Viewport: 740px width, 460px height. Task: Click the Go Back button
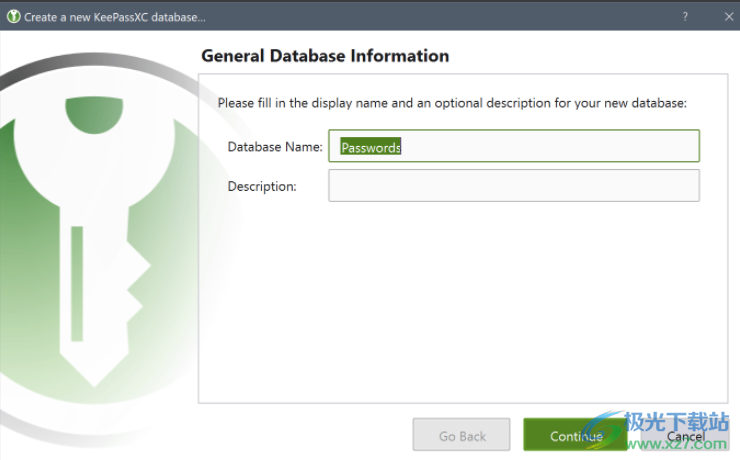[462, 435]
